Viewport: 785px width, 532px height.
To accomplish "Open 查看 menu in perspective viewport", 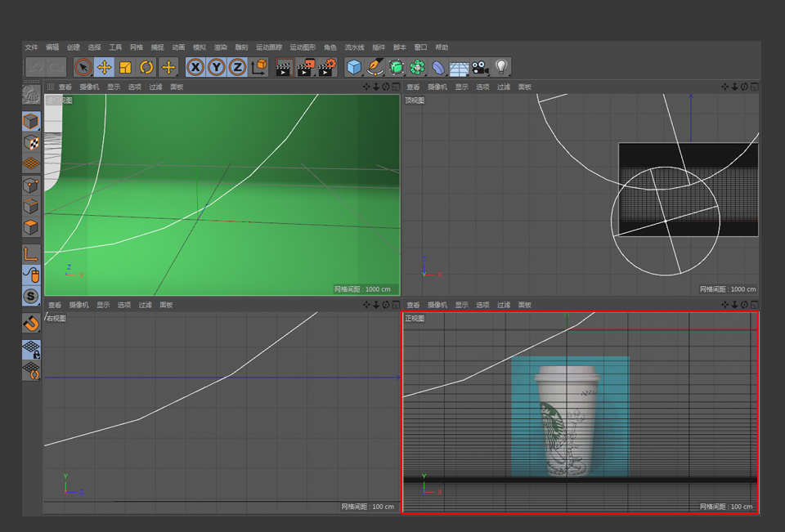I will click(x=65, y=87).
